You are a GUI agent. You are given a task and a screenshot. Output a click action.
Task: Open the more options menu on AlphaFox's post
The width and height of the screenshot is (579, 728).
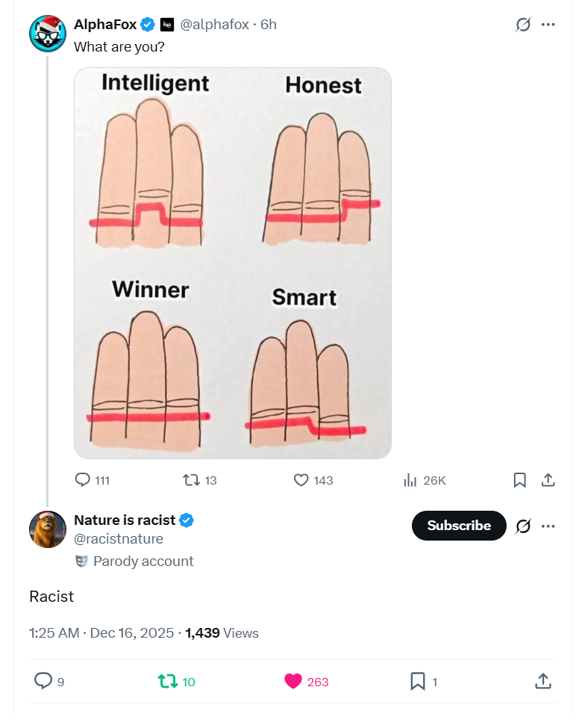[x=548, y=25]
